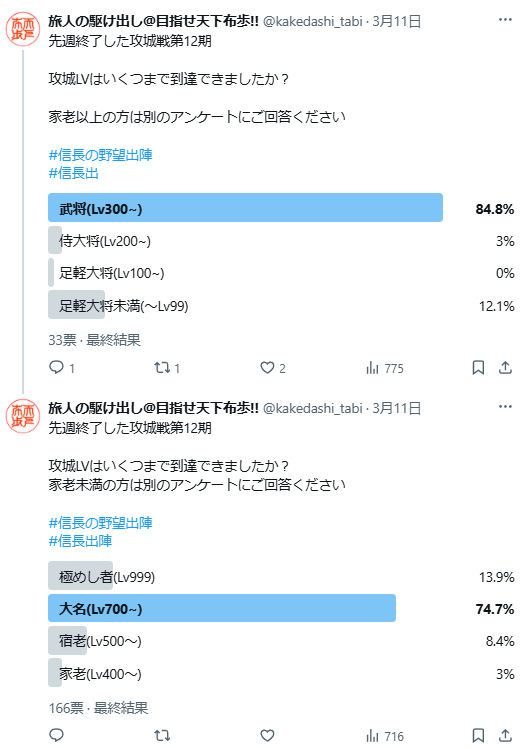Share the second poll tweet
The image size is (524, 749).
[505, 735]
